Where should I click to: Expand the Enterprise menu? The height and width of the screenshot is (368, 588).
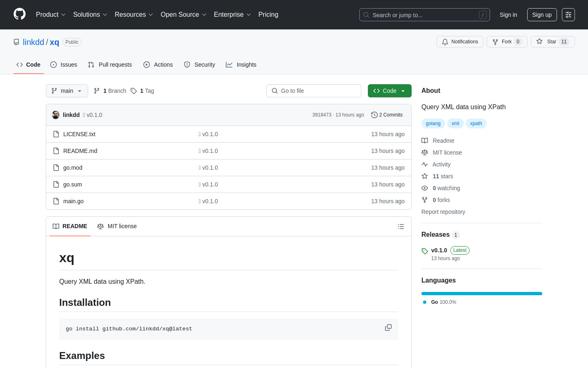[x=232, y=14]
